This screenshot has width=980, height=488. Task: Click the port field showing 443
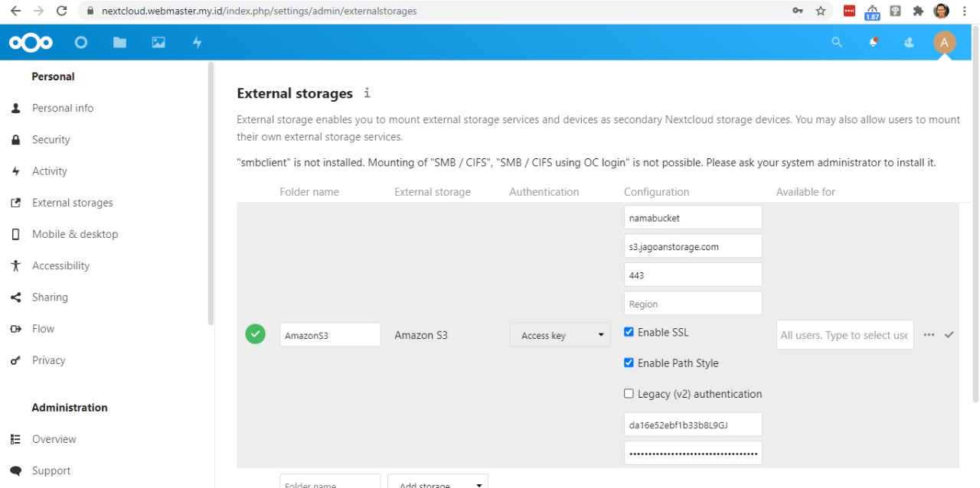(x=693, y=275)
